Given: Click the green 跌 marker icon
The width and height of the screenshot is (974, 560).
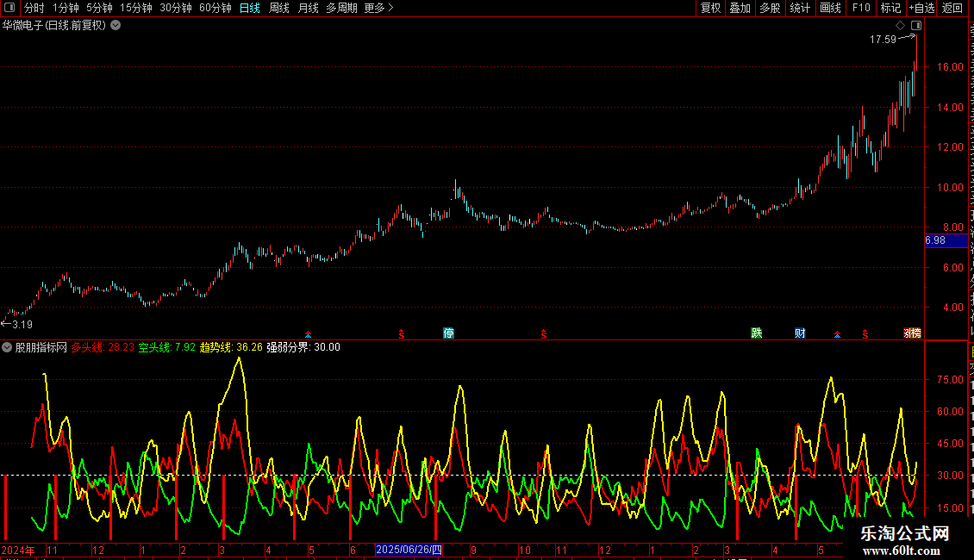Looking at the screenshot, I should 757,333.
